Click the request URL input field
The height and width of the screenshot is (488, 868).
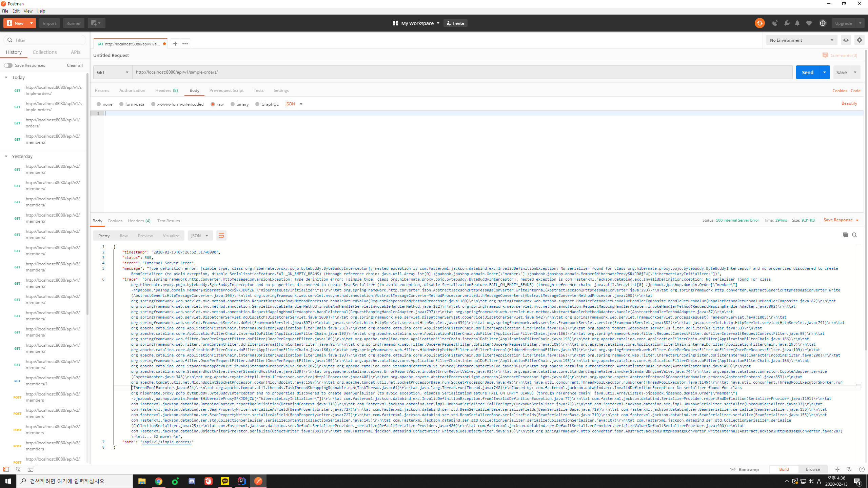click(x=462, y=72)
